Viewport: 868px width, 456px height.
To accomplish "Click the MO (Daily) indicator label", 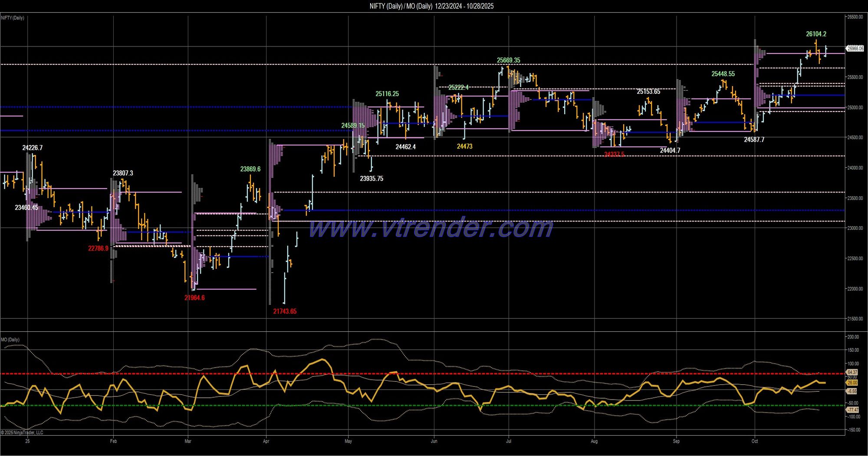I will pos(10,340).
